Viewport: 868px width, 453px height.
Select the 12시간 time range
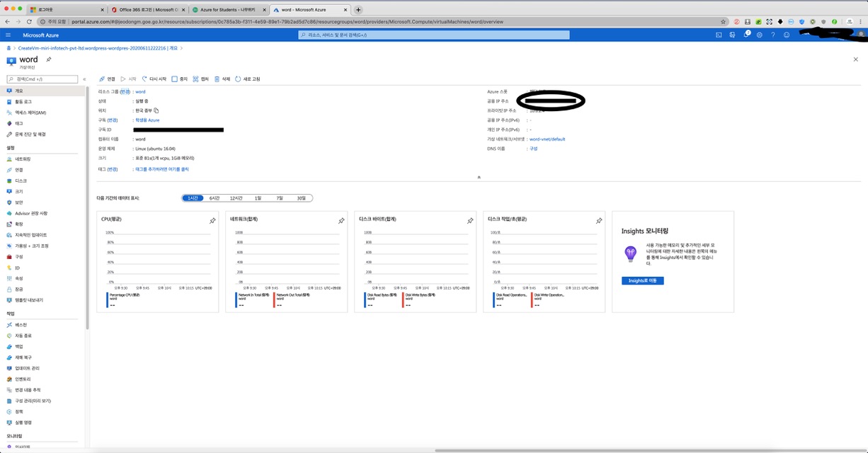click(236, 198)
